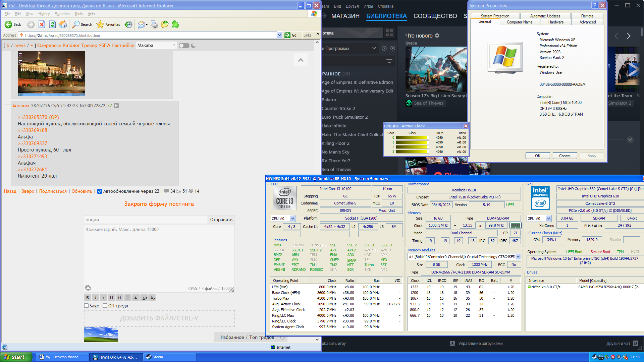Click the IE Home toolbar icon
The width and height of the screenshot is (644, 362).
(x=63, y=24)
